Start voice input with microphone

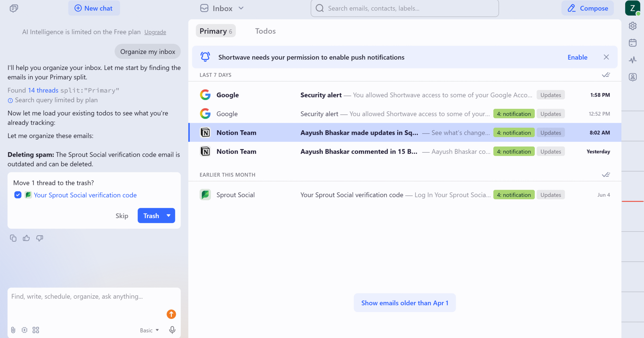172,330
